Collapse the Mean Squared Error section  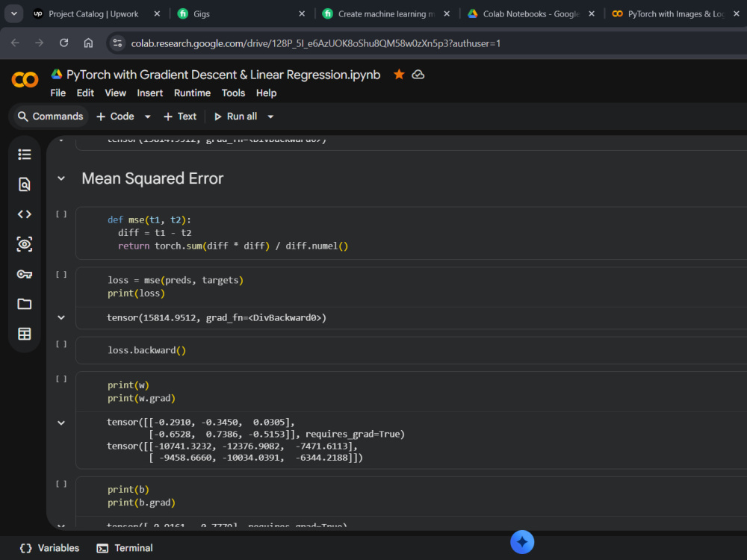[61, 178]
